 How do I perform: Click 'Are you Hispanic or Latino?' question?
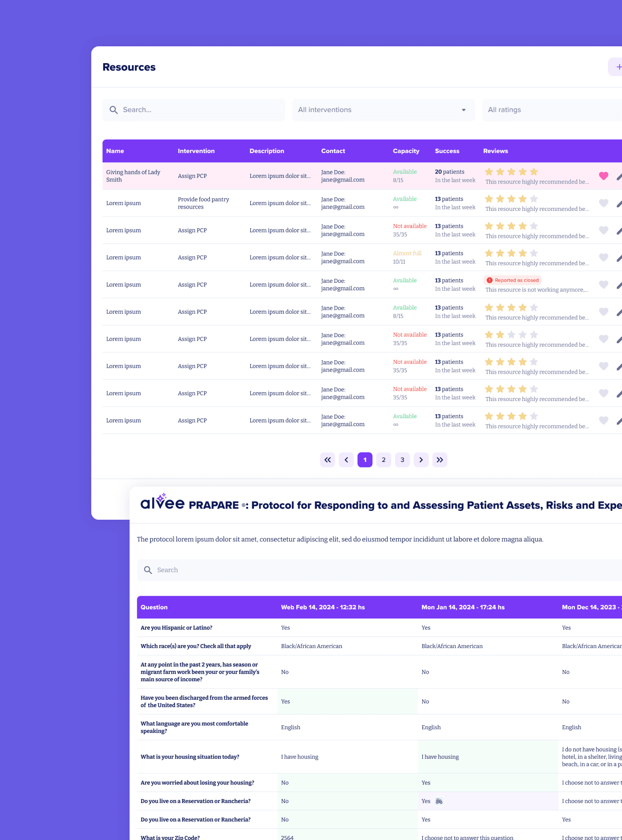[x=176, y=628]
